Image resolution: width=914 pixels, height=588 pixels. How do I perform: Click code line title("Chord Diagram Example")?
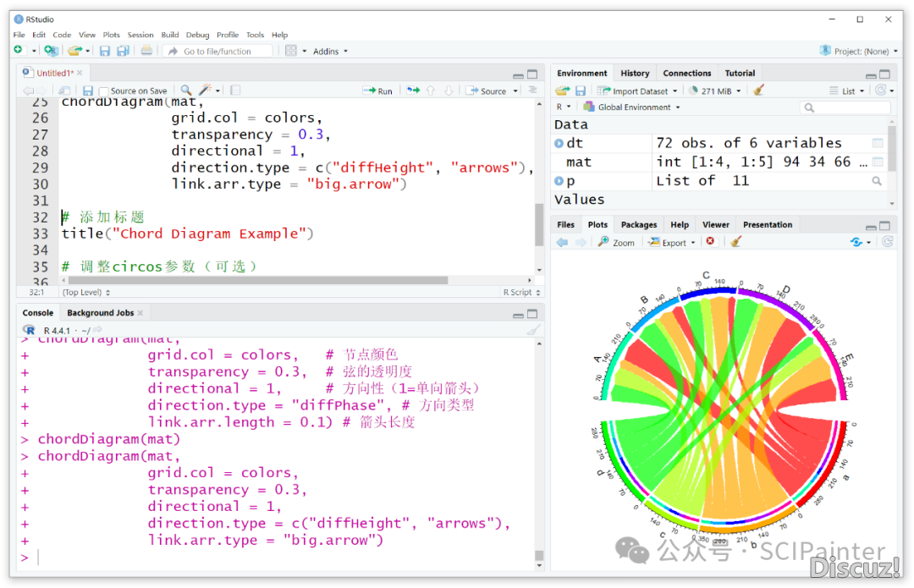[187, 234]
